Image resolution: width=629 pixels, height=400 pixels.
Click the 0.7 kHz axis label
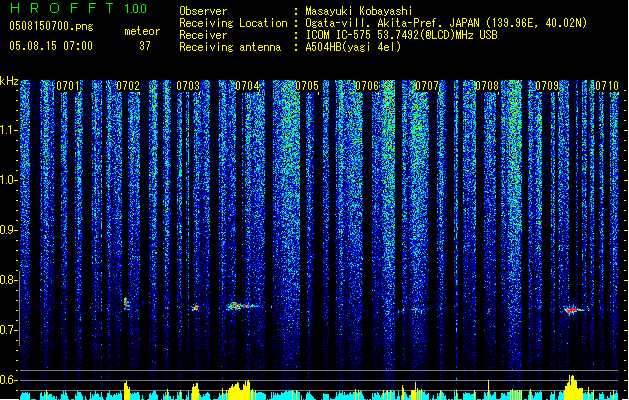click(x=9, y=330)
